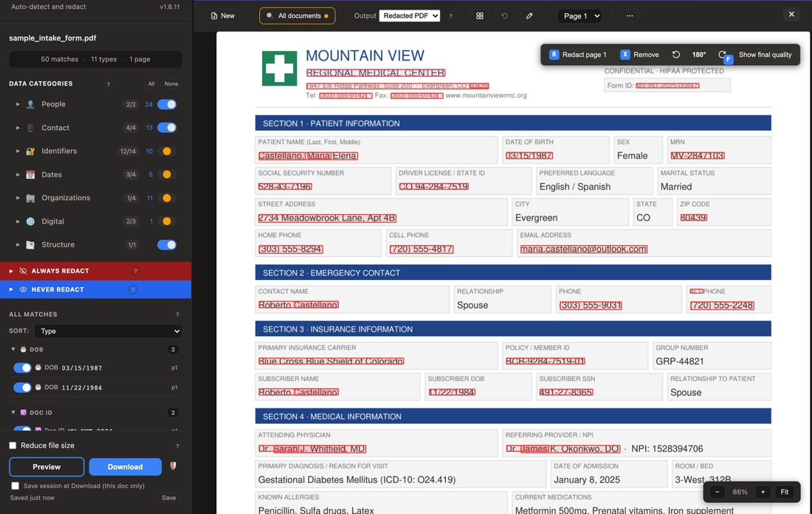Collapse the DOB matches group

click(x=13, y=349)
